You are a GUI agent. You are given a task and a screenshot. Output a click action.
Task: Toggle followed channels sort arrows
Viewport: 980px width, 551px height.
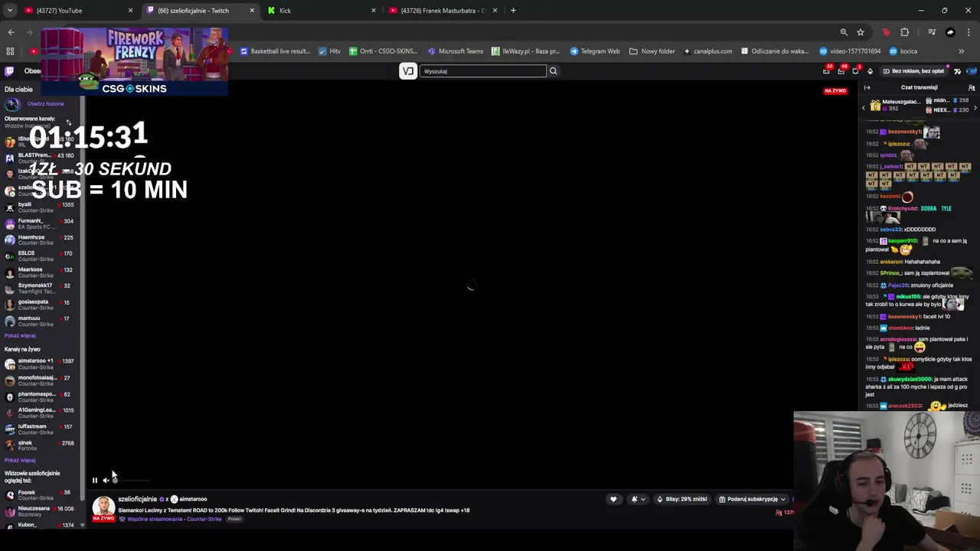pos(68,122)
